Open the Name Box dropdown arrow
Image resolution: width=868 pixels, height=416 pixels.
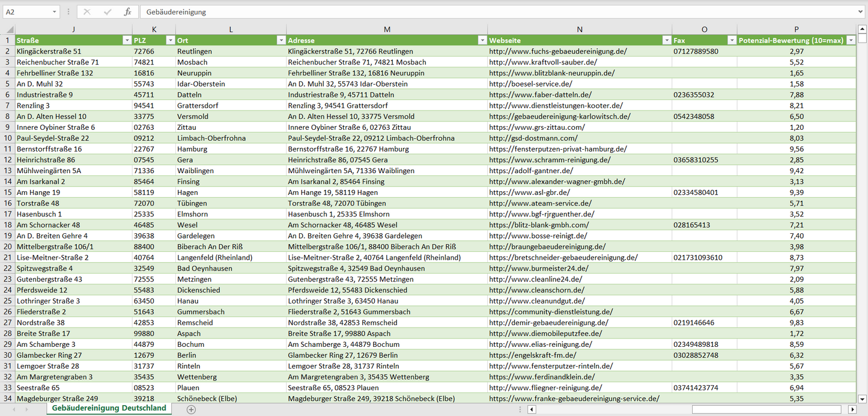55,12
